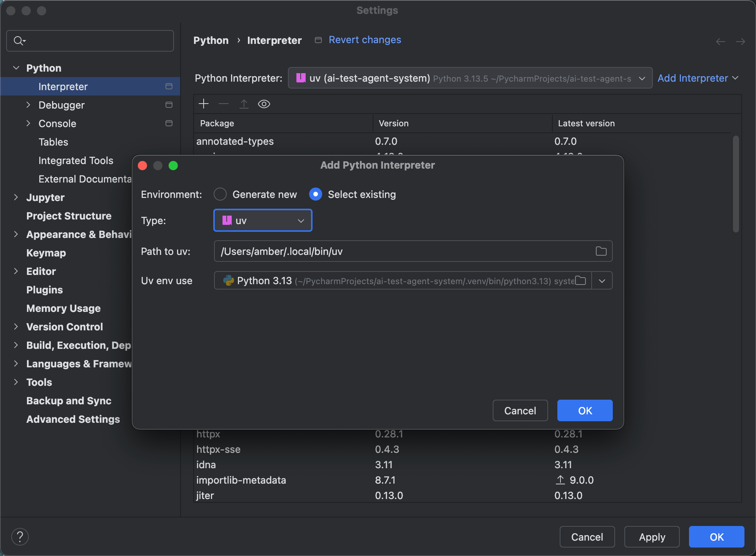Select the importlib-metadata package row

(x=462, y=480)
